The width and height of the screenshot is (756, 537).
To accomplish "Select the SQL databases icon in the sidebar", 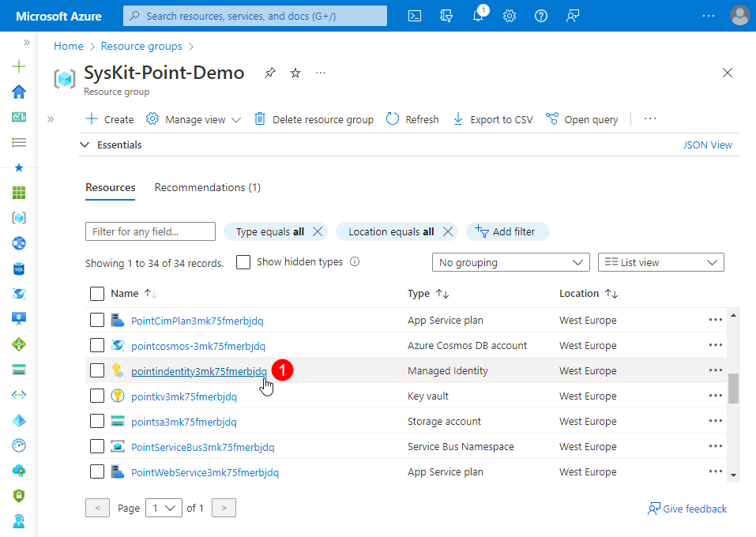I will tap(18, 268).
